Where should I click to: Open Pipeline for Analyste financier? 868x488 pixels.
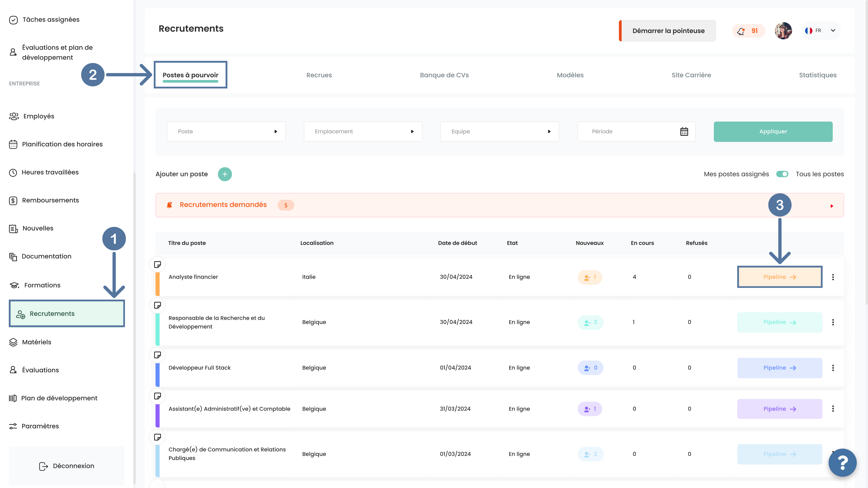point(780,277)
